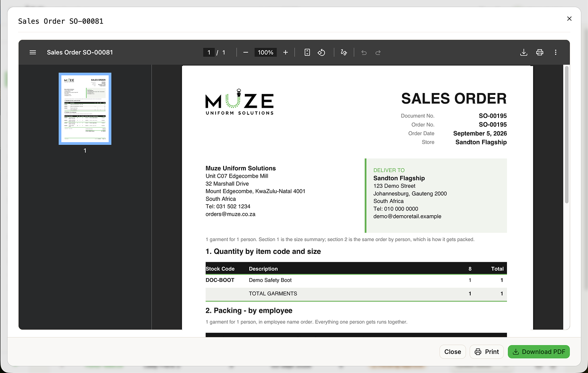Click the Store value Sandton Flagship
This screenshot has height=373, width=588.
pyautogui.click(x=481, y=142)
